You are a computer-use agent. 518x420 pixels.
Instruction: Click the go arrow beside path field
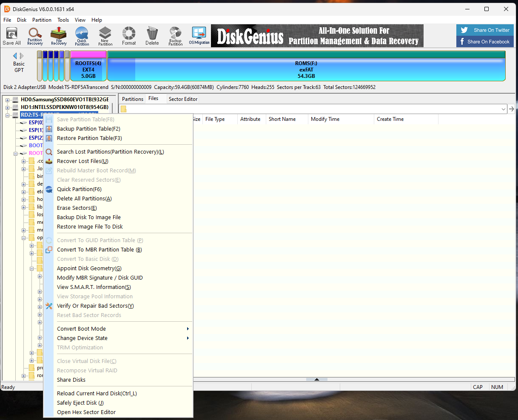click(512, 109)
